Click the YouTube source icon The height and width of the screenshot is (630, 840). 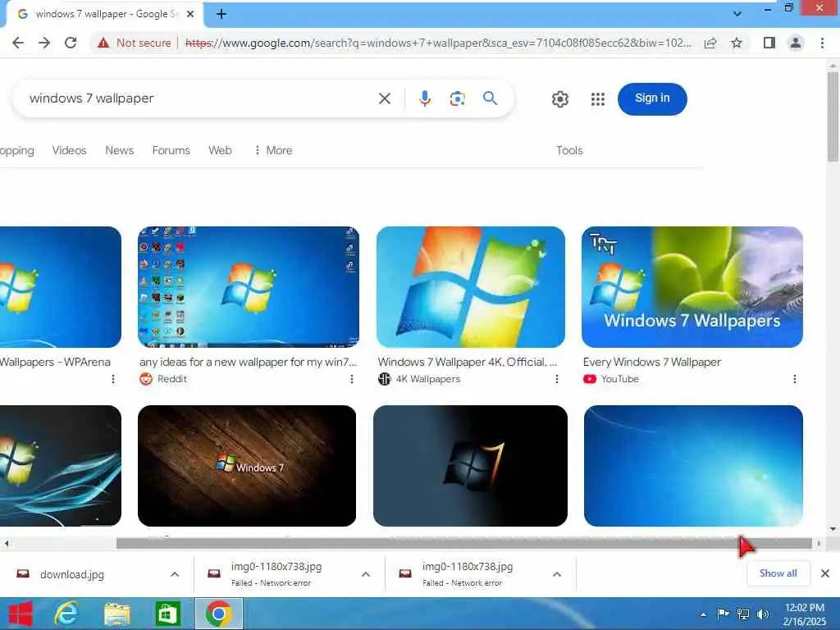tap(589, 379)
